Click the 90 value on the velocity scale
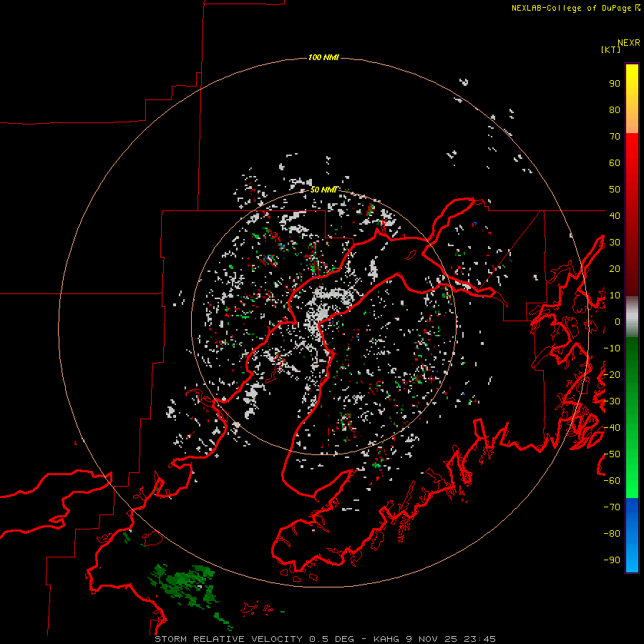Viewport: 644px width, 644px height. 615,84
